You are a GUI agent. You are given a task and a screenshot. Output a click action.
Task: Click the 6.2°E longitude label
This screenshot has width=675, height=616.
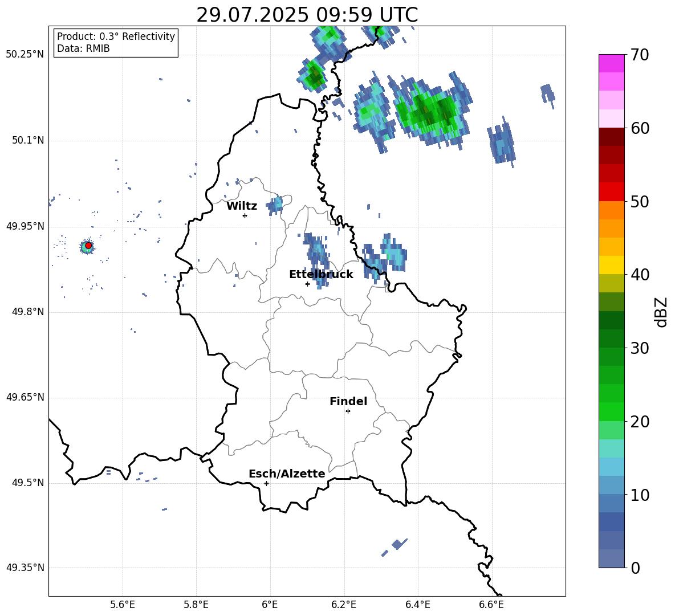(344, 605)
